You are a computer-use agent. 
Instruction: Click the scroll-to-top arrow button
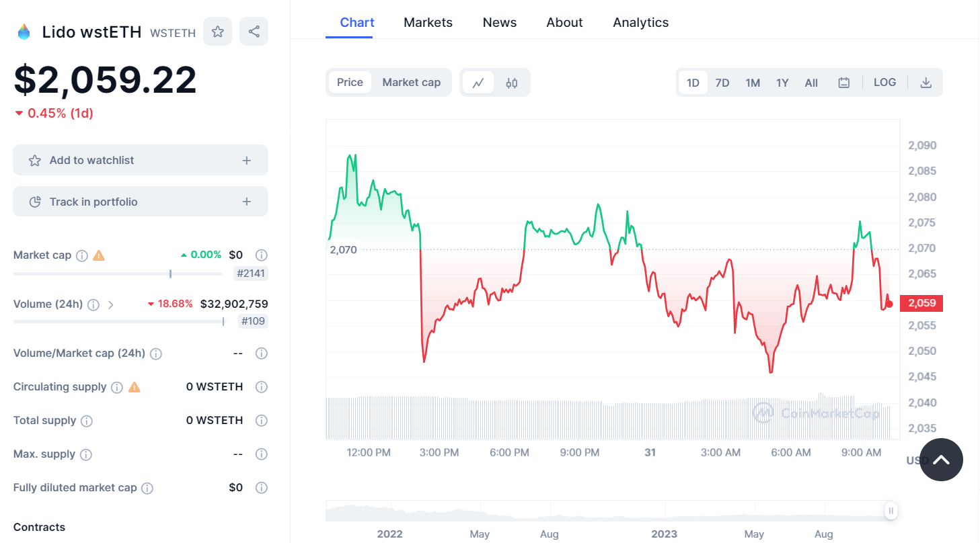tap(941, 460)
